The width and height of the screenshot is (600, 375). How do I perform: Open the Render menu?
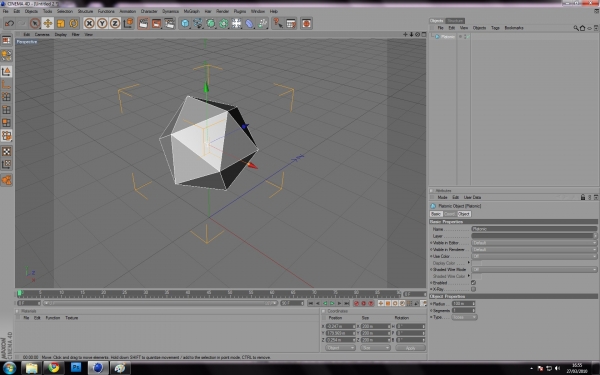pyautogui.click(x=222, y=11)
